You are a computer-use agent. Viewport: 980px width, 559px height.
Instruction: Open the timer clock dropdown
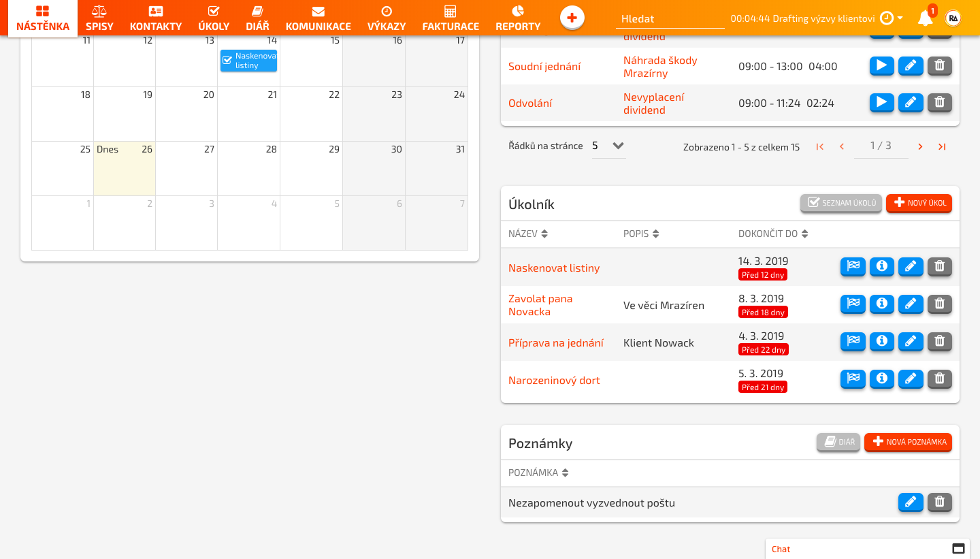coord(892,18)
